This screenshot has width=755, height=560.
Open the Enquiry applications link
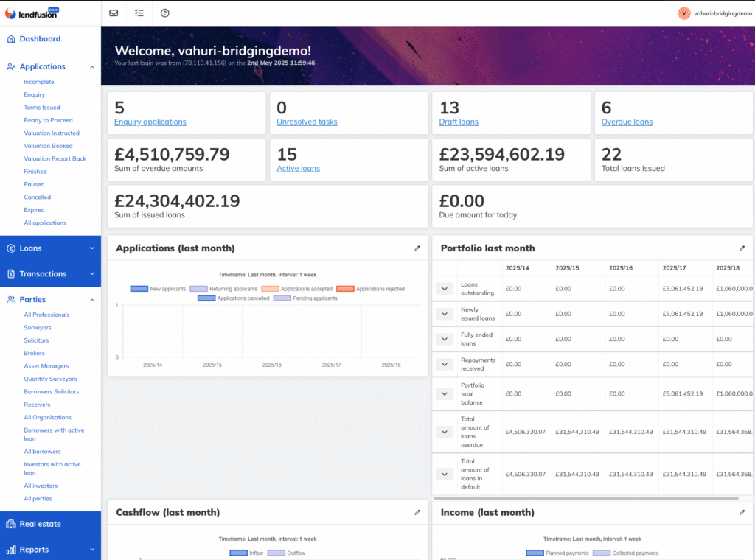[150, 122]
